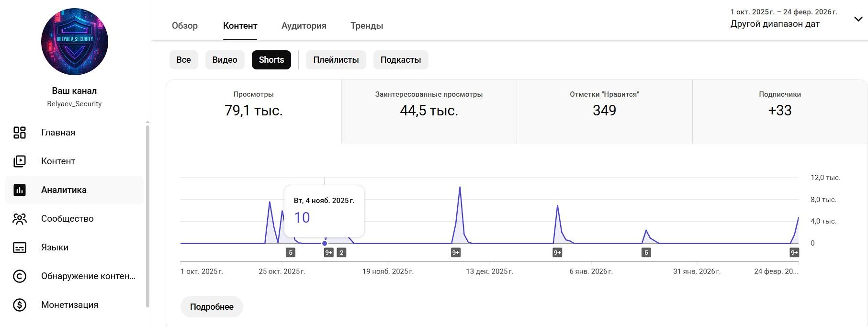Click the 2 videos marker on timeline
Screen dimensions: 868x327
click(341, 252)
